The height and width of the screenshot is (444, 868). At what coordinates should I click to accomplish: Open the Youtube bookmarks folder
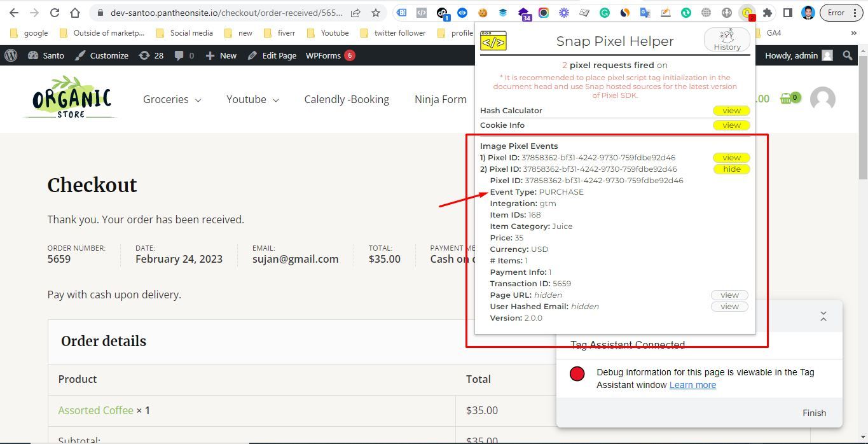click(x=327, y=33)
